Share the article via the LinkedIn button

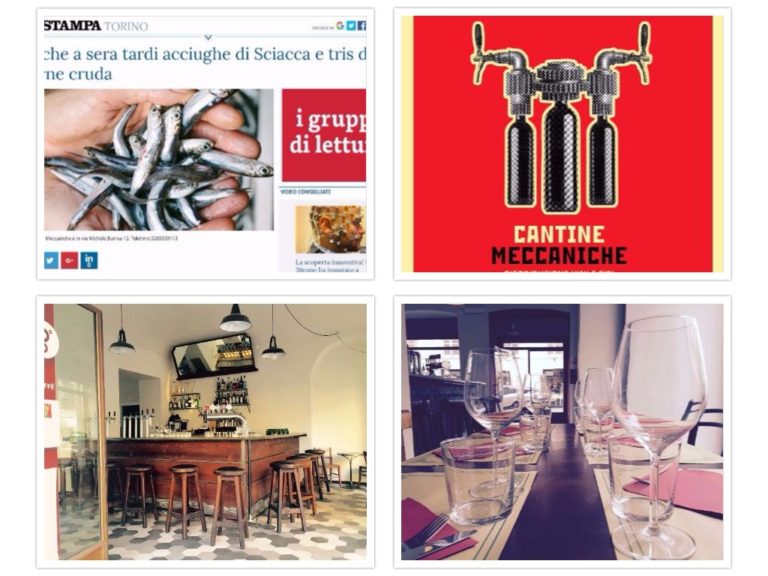coord(89,261)
